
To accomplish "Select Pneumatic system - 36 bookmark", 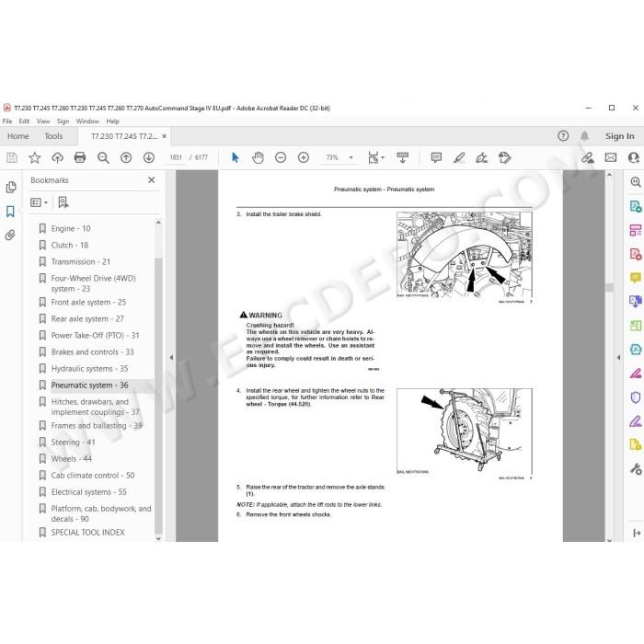I will 89,385.
